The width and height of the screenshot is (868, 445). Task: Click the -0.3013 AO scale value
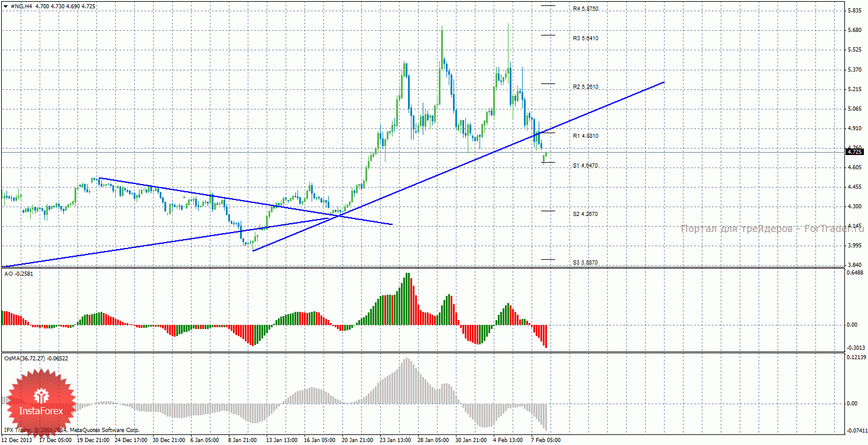(856, 349)
